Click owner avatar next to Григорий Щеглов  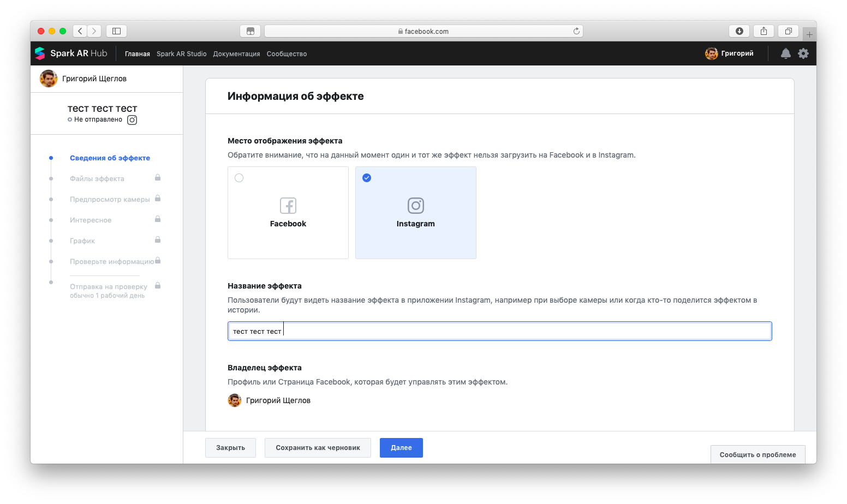235,400
